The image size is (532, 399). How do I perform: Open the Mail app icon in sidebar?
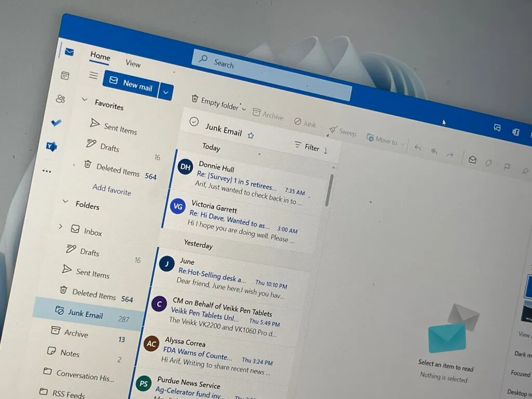(x=70, y=52)
